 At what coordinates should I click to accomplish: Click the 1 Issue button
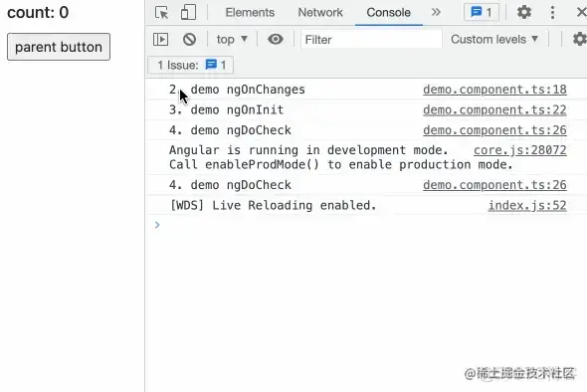(191, 65)
